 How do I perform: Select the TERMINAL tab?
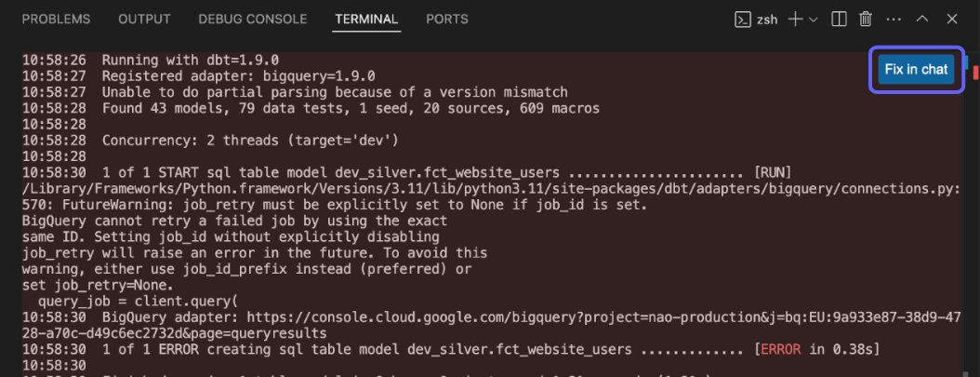click(365, 20)
